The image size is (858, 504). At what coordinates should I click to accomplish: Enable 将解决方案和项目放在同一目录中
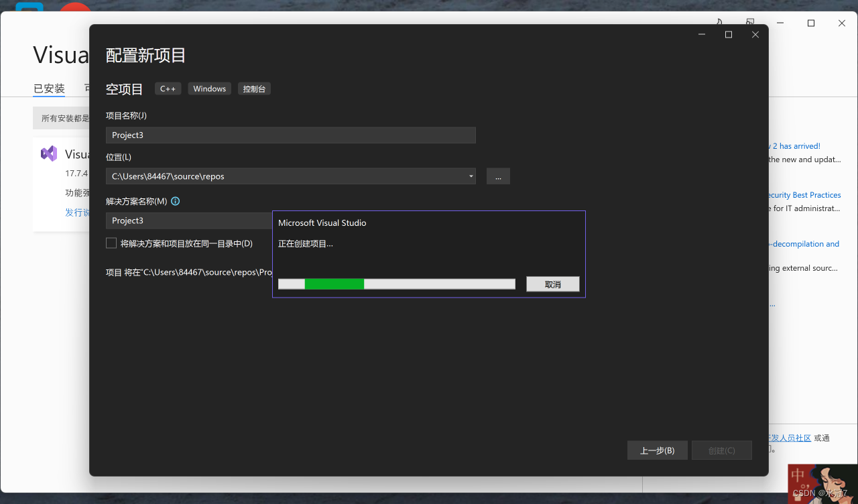(111, 243)
